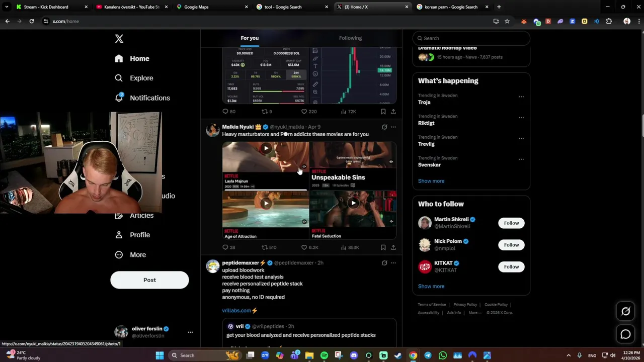This screenshot has width=644, height=362.
Task: Like the chart post with 220 likes
Action: (308, 112)
